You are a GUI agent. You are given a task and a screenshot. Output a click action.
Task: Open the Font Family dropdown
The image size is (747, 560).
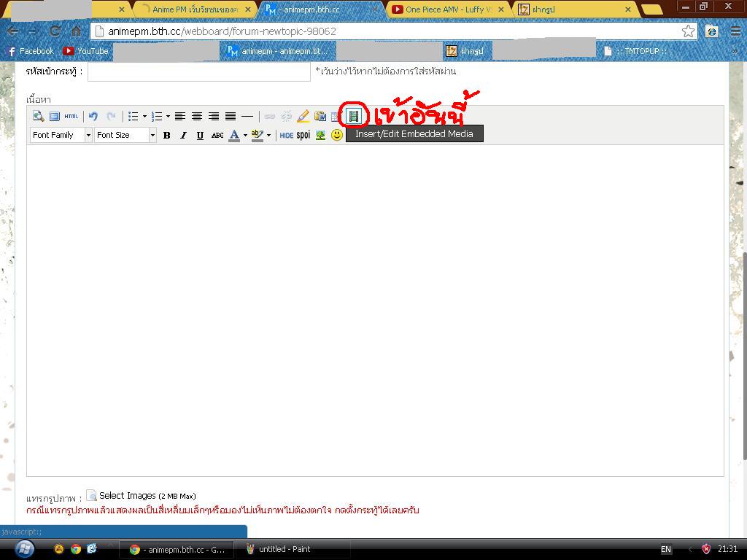pyautogui.click(x=61, y=135)
